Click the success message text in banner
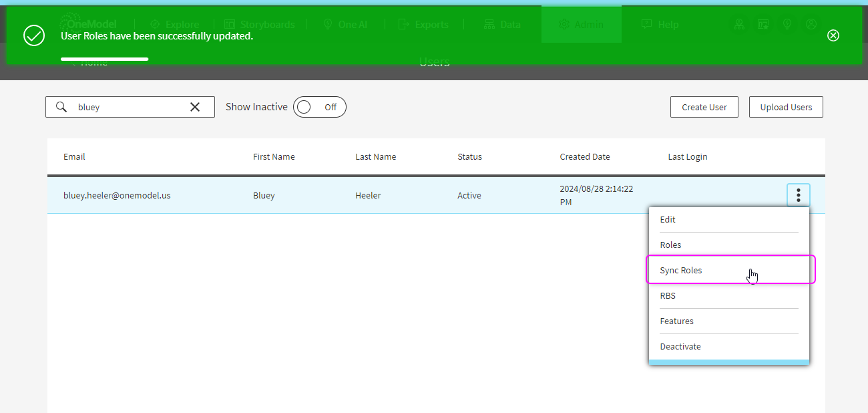The height and width of the screenshot is (413, 868). (x=157, y=35)
